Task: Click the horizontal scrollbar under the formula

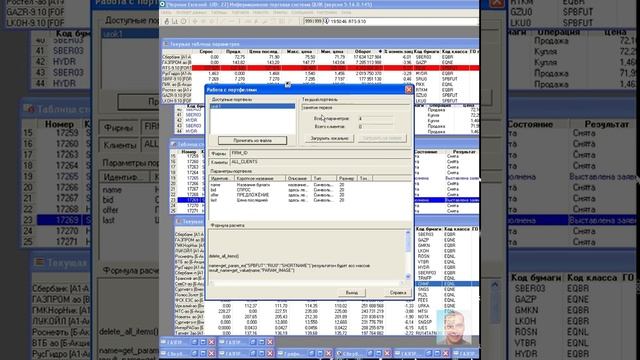Action: pyautogui.click(x=306, y=283)
